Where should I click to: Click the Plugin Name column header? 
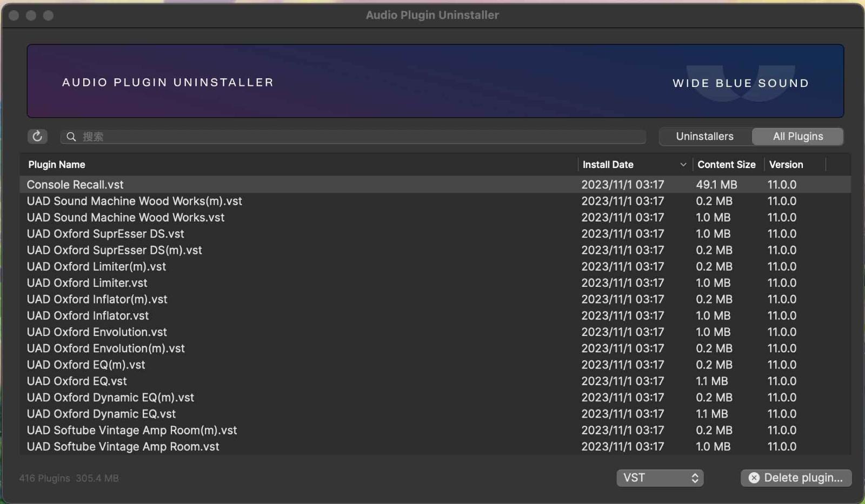[x=56, y=164]
